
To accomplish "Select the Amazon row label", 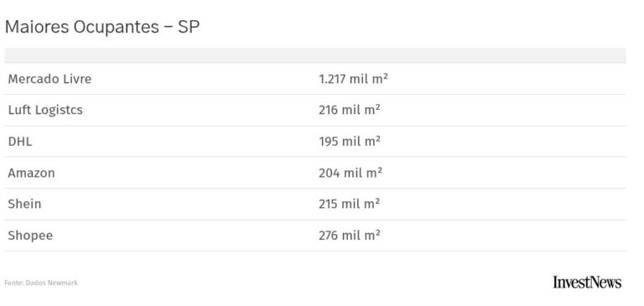I will tap(31, 173).
